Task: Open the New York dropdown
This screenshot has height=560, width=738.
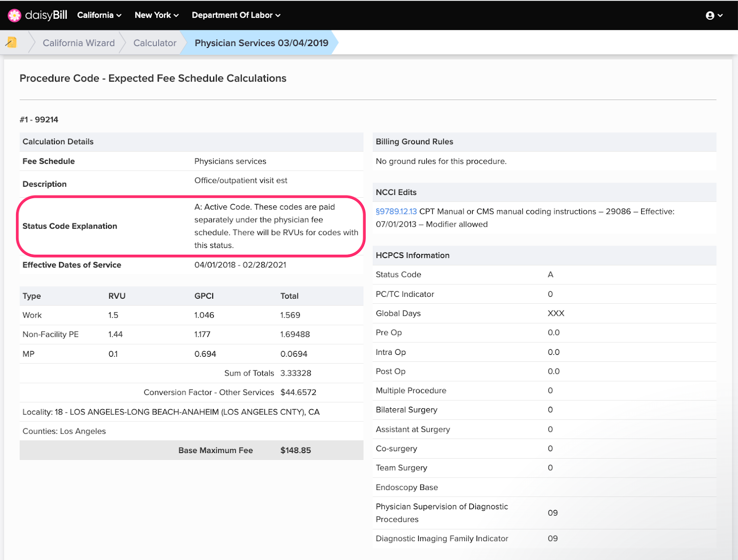Action: [156, 15]
